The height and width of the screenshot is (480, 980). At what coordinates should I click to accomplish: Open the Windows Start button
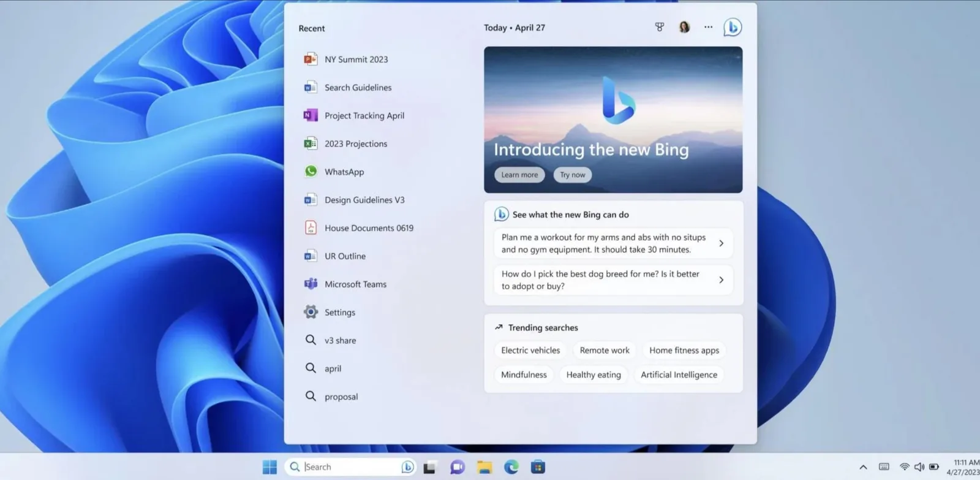pyautogui.click(x=269, y=467)
